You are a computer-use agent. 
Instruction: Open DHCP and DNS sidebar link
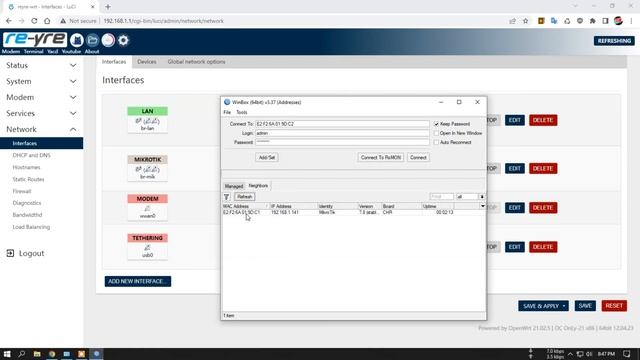(x=31, y=156)
